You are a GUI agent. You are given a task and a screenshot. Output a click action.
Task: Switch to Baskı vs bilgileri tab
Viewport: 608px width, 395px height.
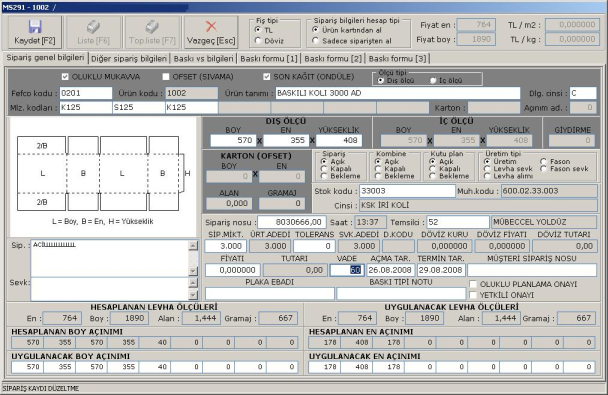(x=204, y=59)
